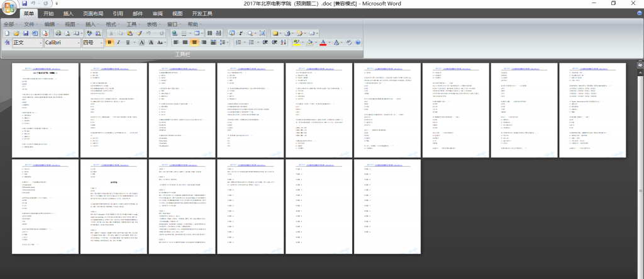
Task: Click the Office button logo
Action: tap(9, 8)
